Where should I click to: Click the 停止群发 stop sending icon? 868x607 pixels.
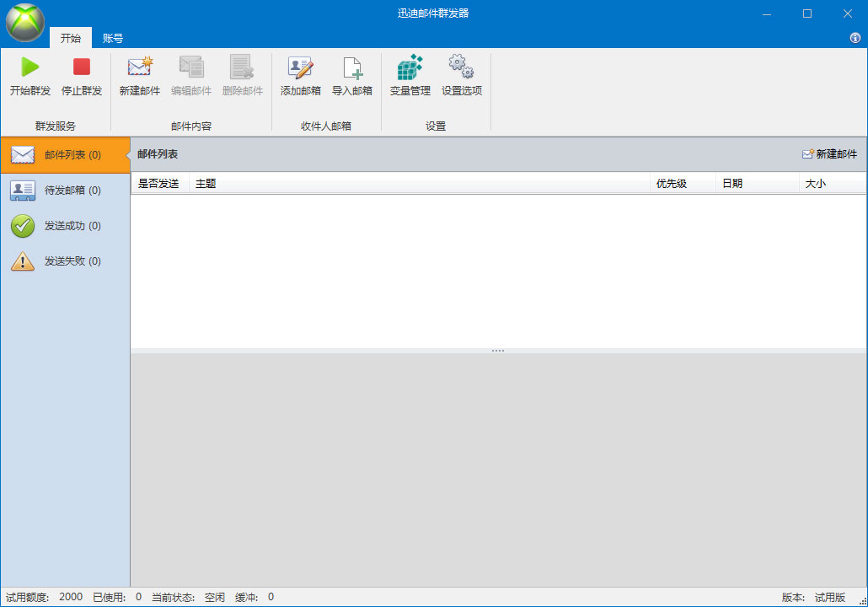point(80,74)
